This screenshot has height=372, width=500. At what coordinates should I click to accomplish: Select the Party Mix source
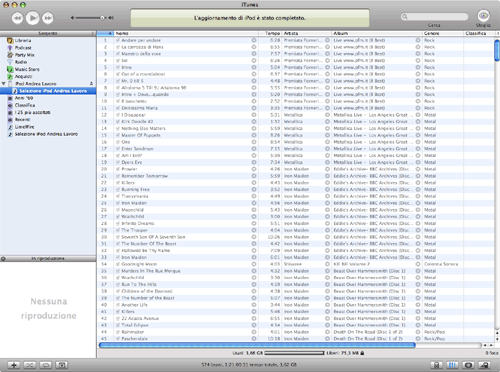pos(25,55)
